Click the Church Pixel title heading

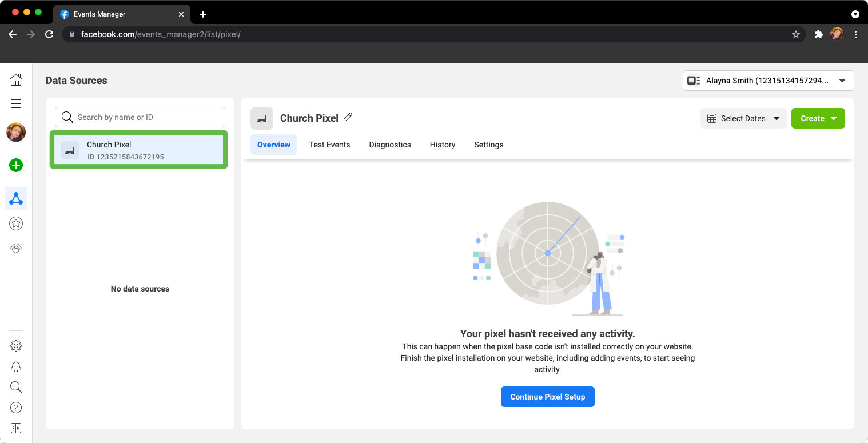(x=309, y=118)
